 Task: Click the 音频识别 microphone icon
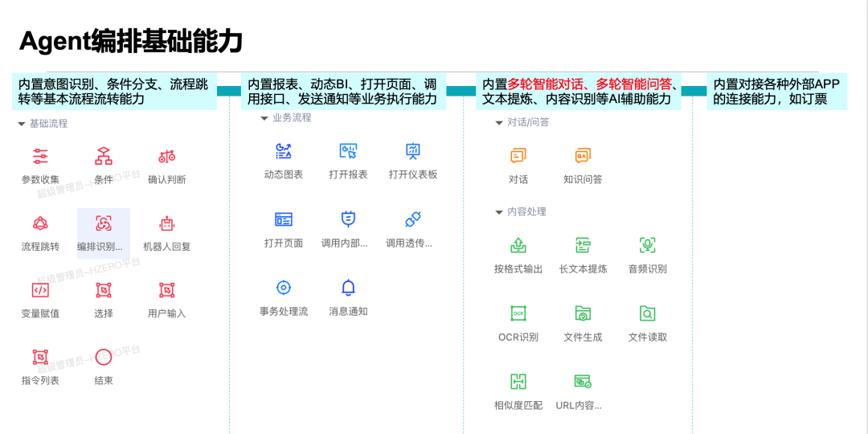point(647,245)
